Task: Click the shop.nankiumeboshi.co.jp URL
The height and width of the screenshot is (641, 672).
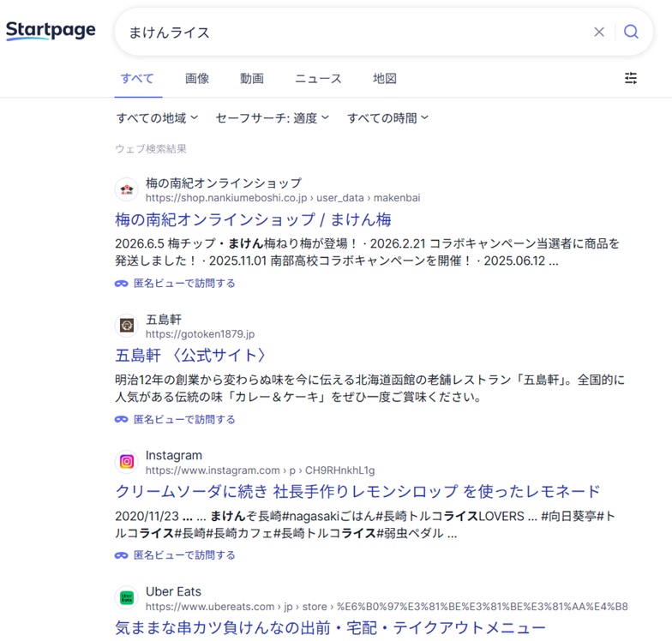Action: tap(283, 198)
